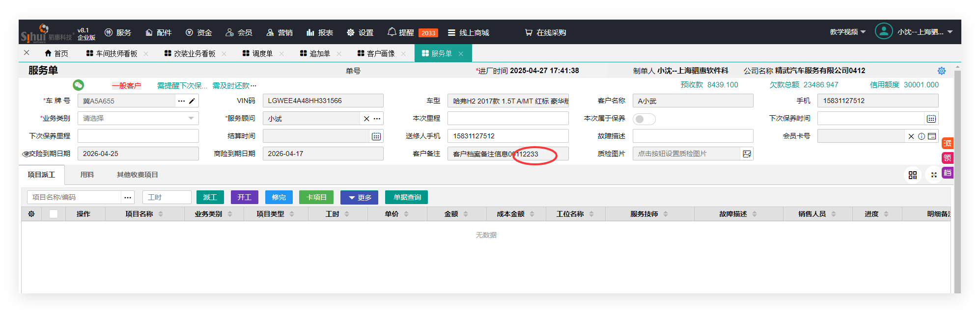980x312 pixels.
Task: Click the 质检图片 image icon
Action: (x=747, y=154)
